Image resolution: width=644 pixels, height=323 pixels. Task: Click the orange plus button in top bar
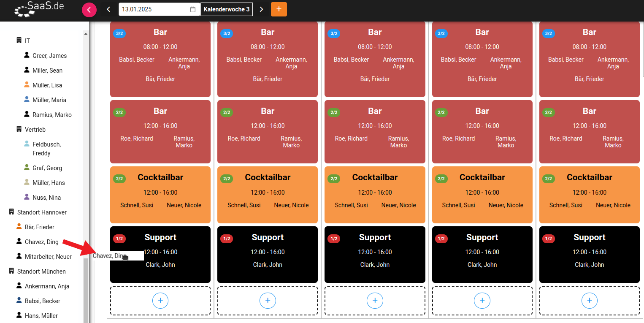[279, 9]
